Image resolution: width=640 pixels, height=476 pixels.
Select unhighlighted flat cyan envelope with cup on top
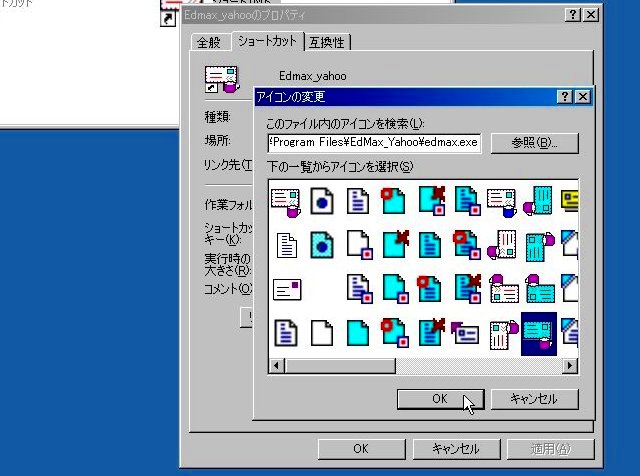pyautogui.click(x=540, y=289)
